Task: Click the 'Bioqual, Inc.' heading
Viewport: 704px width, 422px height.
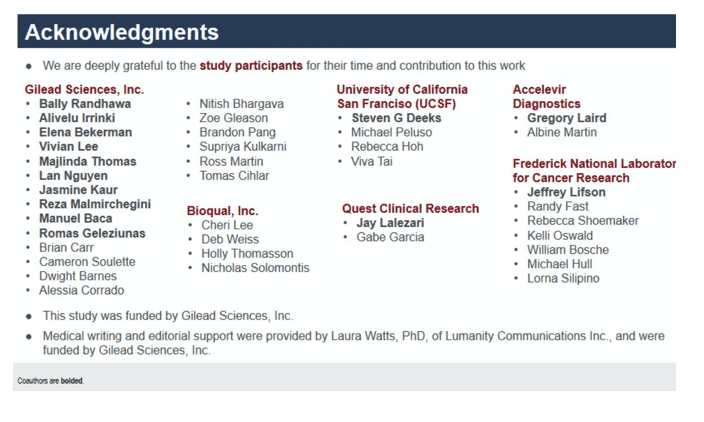Action: (x=222, y=211)
